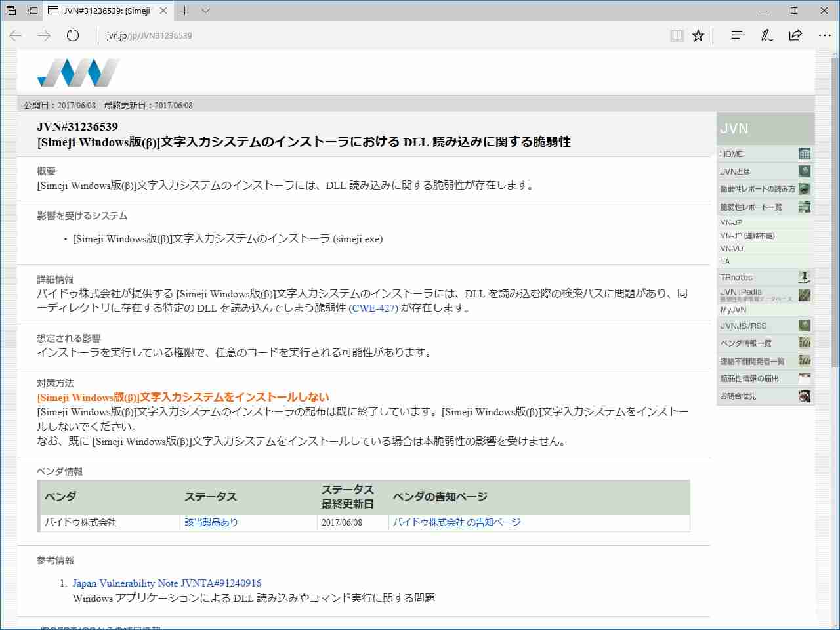Open the MyJVN sidebar link
840x630 pixels.
tap(733, 310)
